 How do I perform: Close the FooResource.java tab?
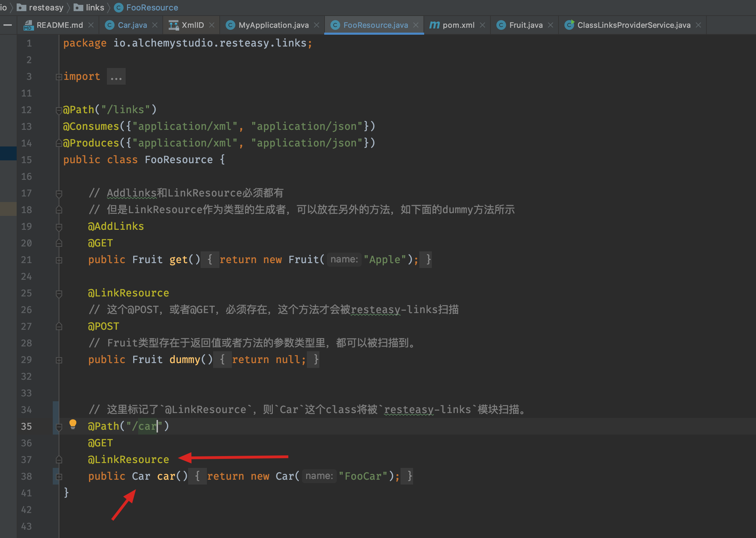[x=416, y=25]
